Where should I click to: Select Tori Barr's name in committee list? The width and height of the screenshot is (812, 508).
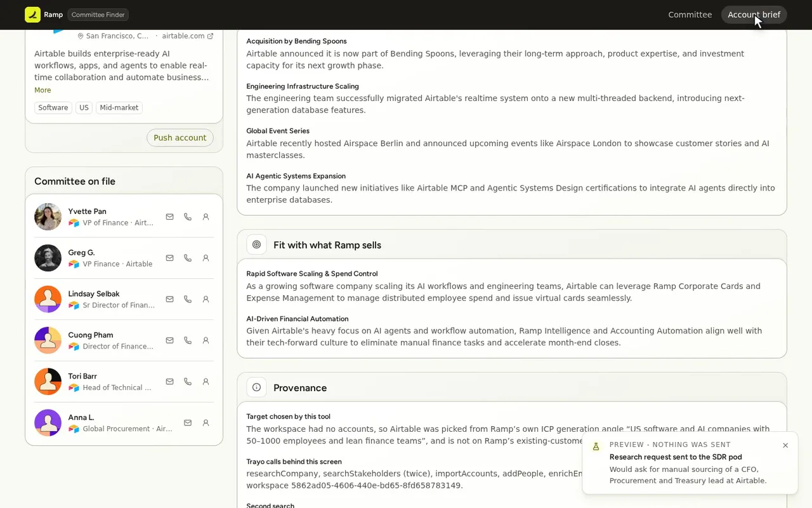click(x=82, y=376)
